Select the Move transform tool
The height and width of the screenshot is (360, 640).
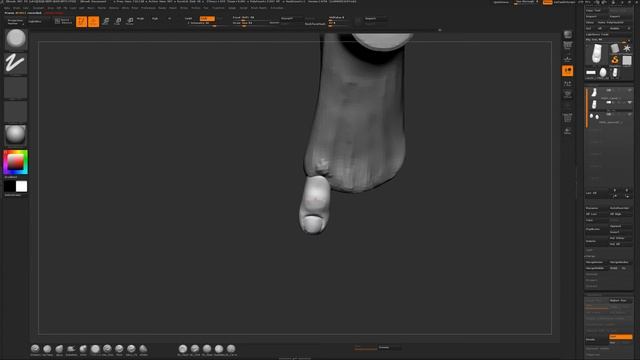pyautogui.click(x=106, y=21)
